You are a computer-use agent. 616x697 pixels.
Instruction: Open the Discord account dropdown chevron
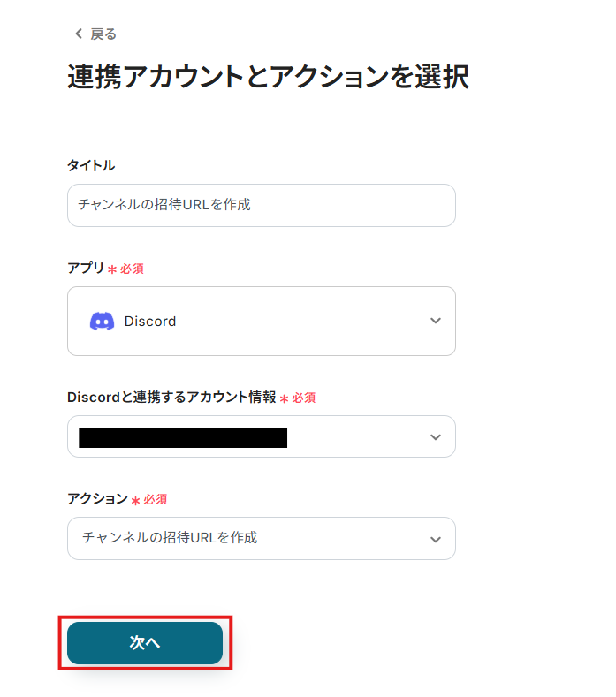point(435,437)
